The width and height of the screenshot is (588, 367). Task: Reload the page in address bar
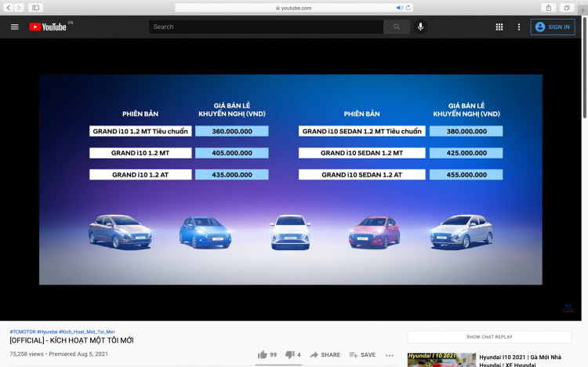(x=408, y=8)
